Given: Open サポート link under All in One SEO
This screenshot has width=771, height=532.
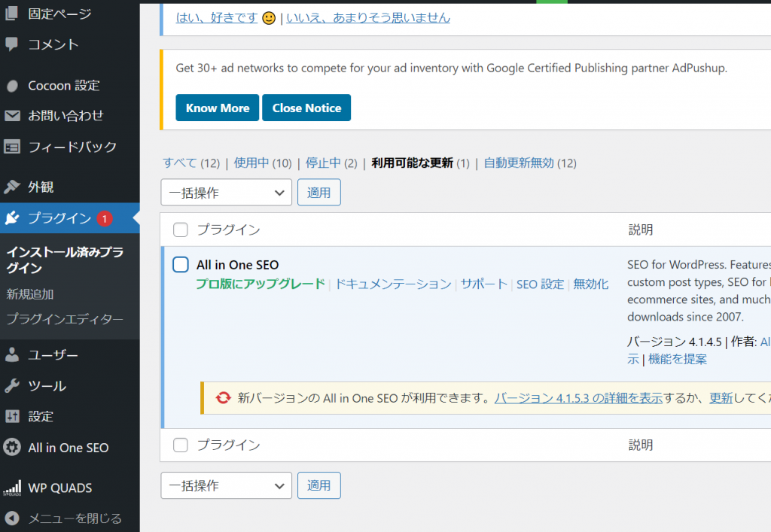Looking at the screenshot, I should (x=484, y=284).
